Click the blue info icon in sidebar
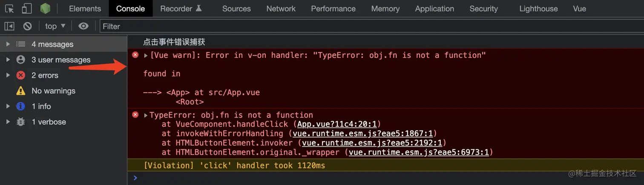This screenshot has width=644, height=185. 20,106
